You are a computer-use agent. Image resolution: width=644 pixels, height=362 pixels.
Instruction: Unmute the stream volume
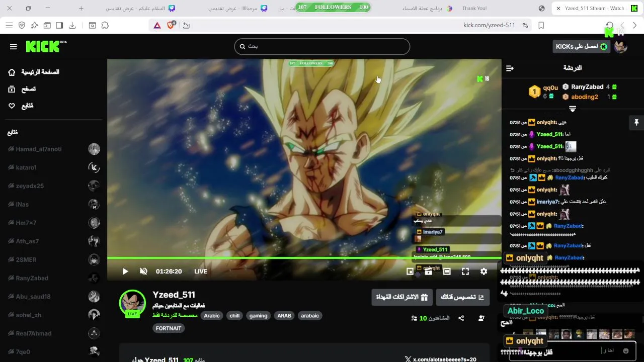click(143, 271)
